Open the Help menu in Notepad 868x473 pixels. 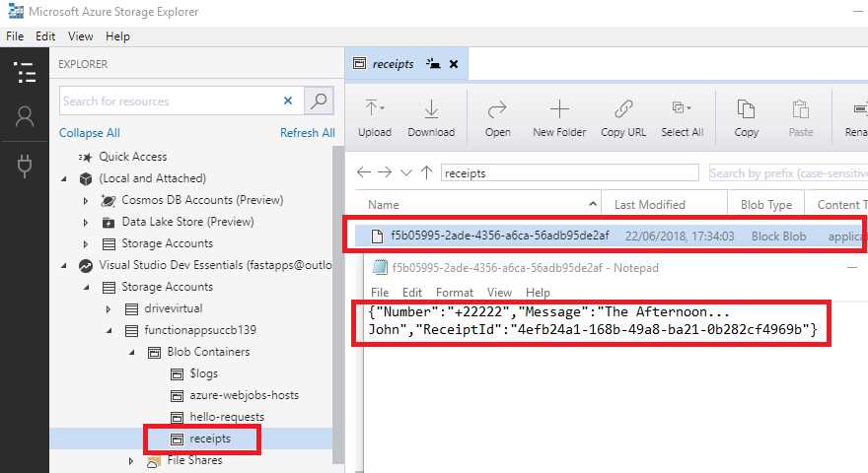point(538,292)
